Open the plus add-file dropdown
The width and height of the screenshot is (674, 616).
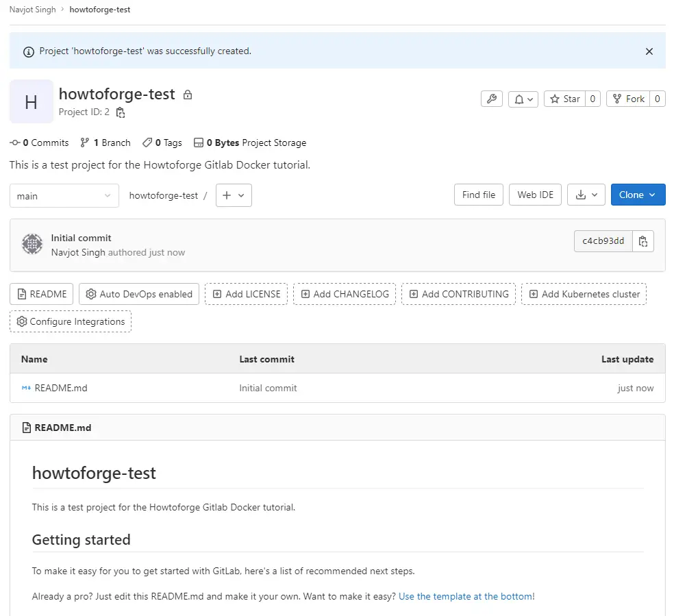(234, 195)
